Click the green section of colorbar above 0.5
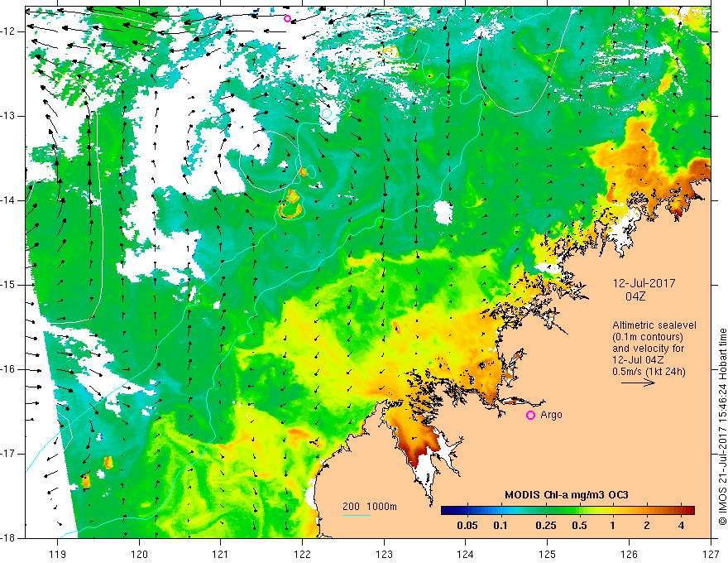Screen dimensions: 728x563 coord(579,511)
